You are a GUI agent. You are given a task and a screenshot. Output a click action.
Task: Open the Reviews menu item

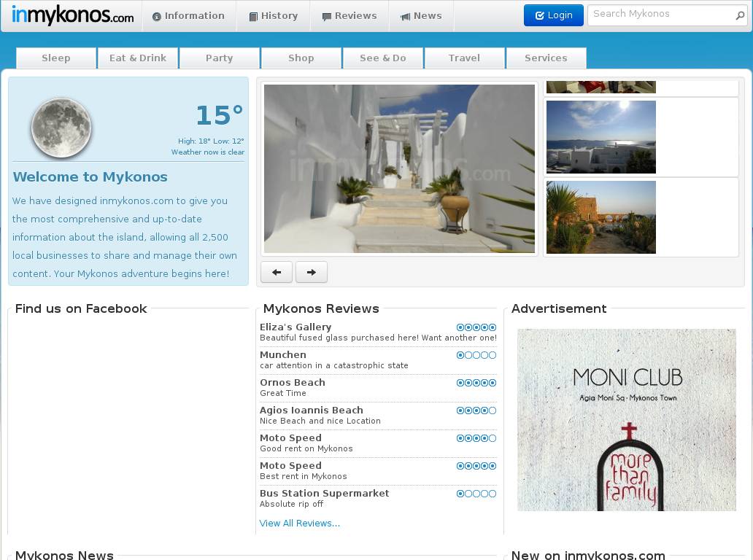coord(349,16)
